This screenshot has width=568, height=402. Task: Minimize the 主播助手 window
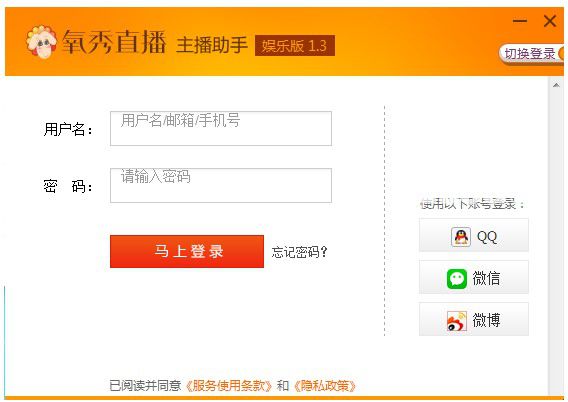[x=519, y=21]
